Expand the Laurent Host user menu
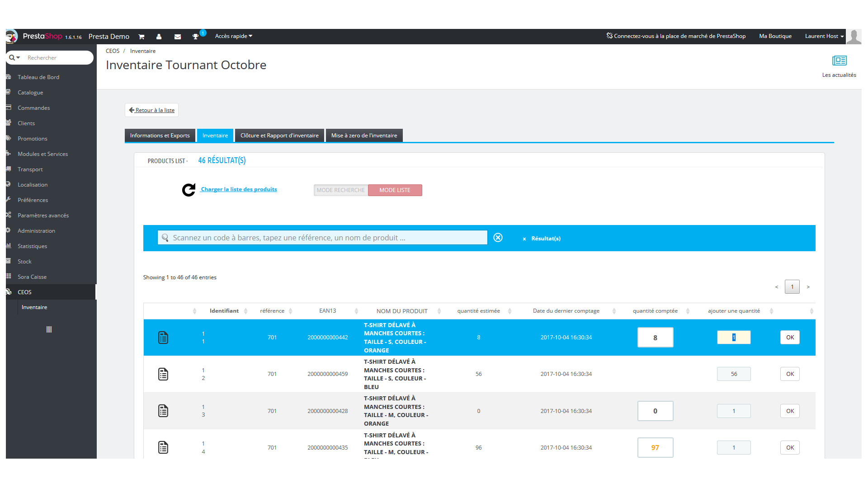Screen dimensions: 868x488 (824, 36)
